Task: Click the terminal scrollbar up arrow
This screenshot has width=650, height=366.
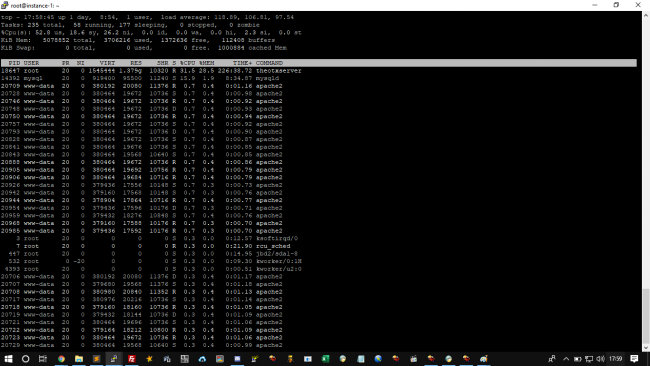Action: (646, 15)
